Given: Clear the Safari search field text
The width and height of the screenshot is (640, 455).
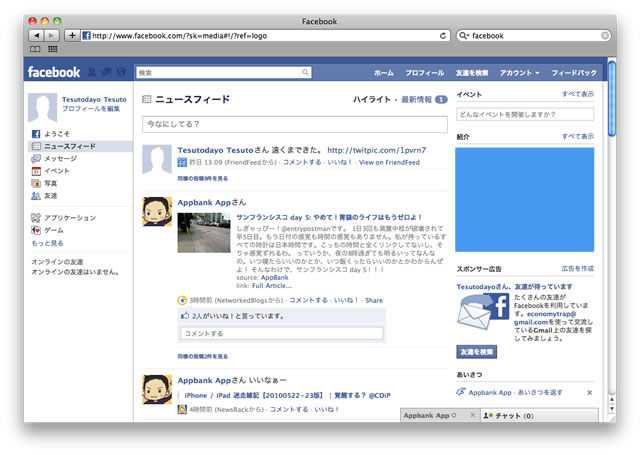Looking at the screenshot, I should coord(605,36).
